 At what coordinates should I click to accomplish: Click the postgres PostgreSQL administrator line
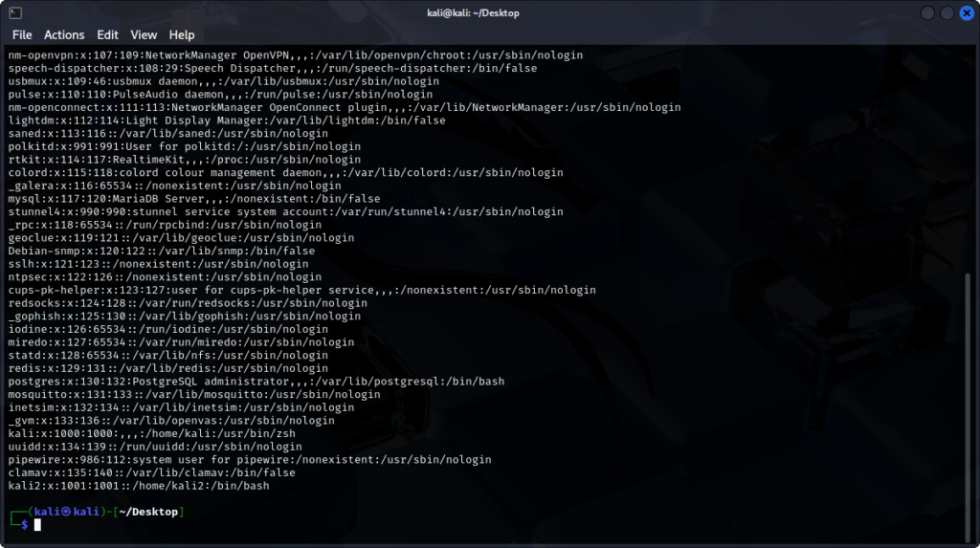256,382
